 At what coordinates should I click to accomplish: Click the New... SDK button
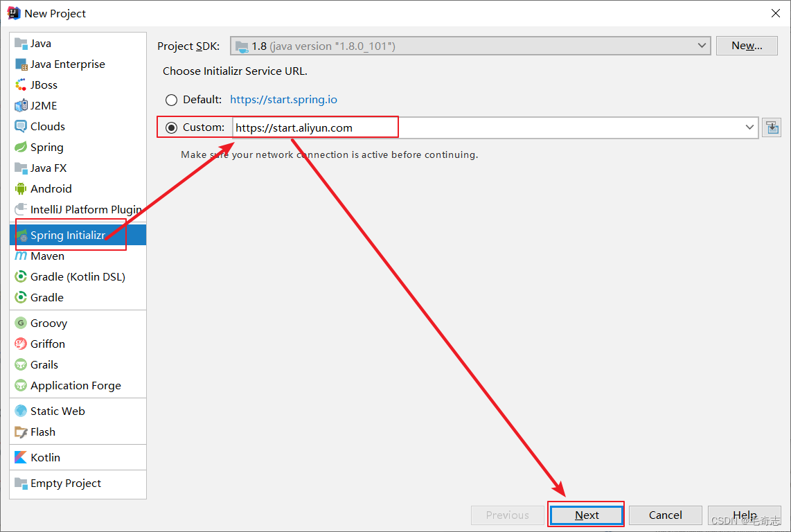pyautogui.click(x=747, y=46)
